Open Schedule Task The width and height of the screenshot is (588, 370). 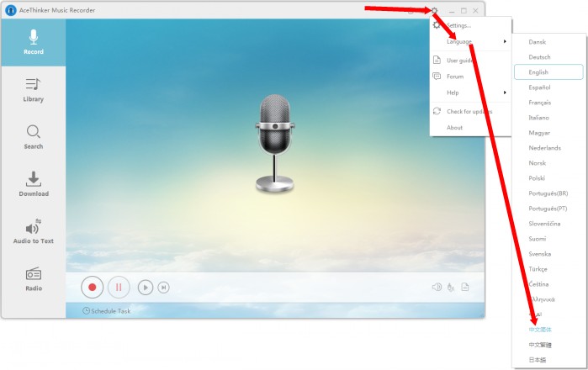107,311
